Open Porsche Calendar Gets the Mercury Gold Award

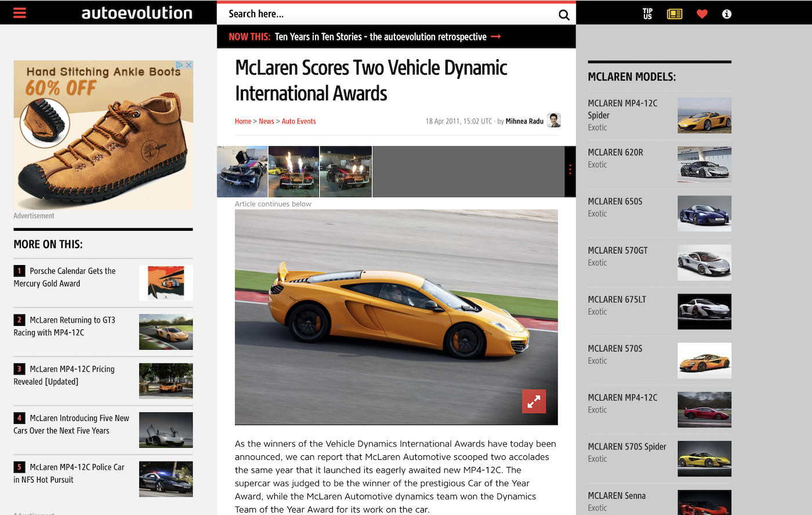[64, 277]
